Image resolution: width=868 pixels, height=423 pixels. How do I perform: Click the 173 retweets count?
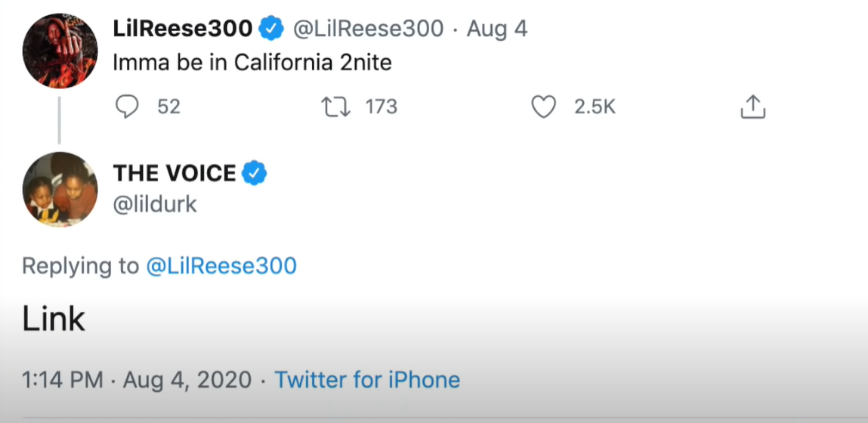coord(381,107)
